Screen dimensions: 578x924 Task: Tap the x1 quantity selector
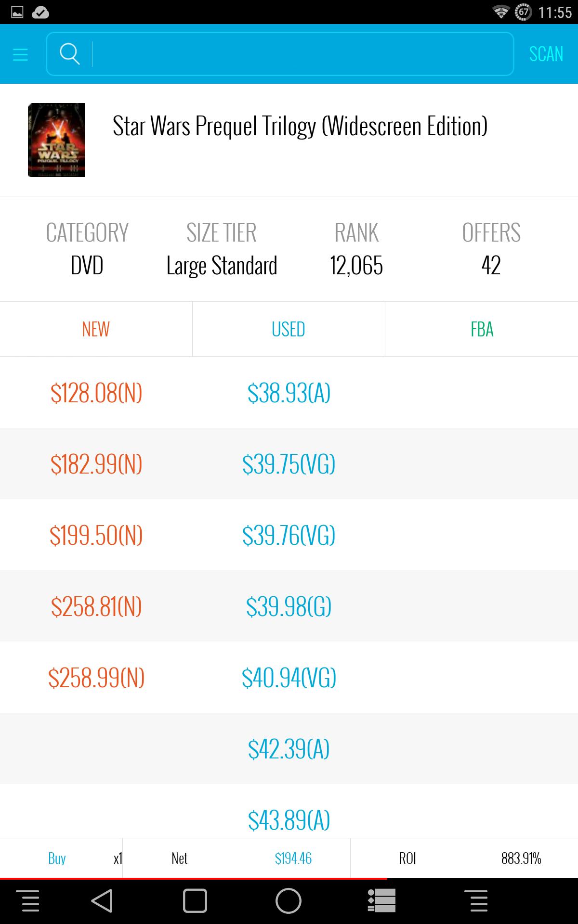coord(118,858)
